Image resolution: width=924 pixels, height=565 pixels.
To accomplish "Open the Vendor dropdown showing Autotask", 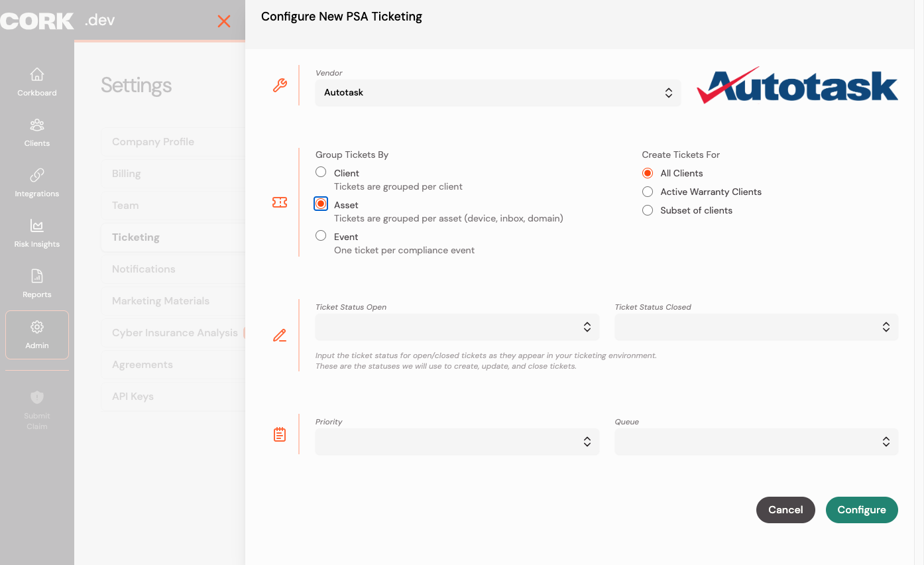I will [498, 93].
